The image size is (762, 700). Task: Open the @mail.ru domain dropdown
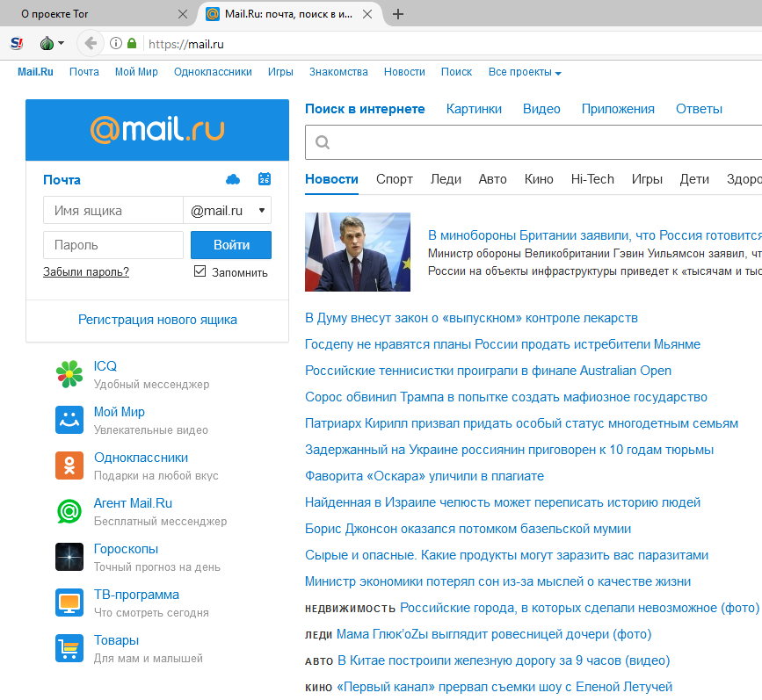click(228, 210)
